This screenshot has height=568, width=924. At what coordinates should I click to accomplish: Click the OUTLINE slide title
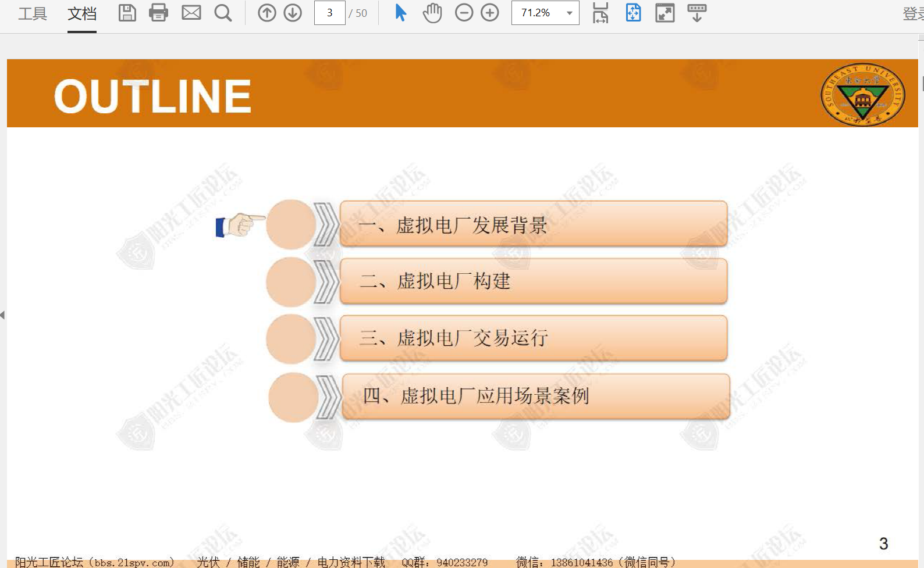[x=152, y=96]
